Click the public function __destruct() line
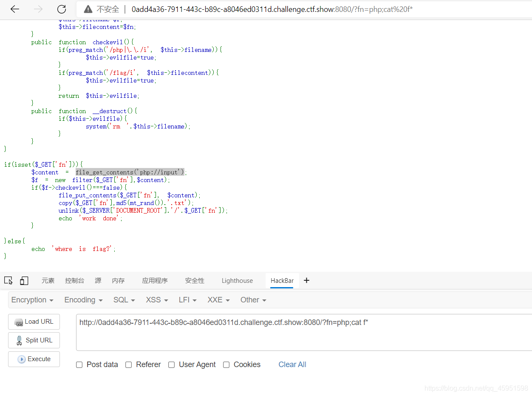532x396 pixels. click(x=84, y=111)
